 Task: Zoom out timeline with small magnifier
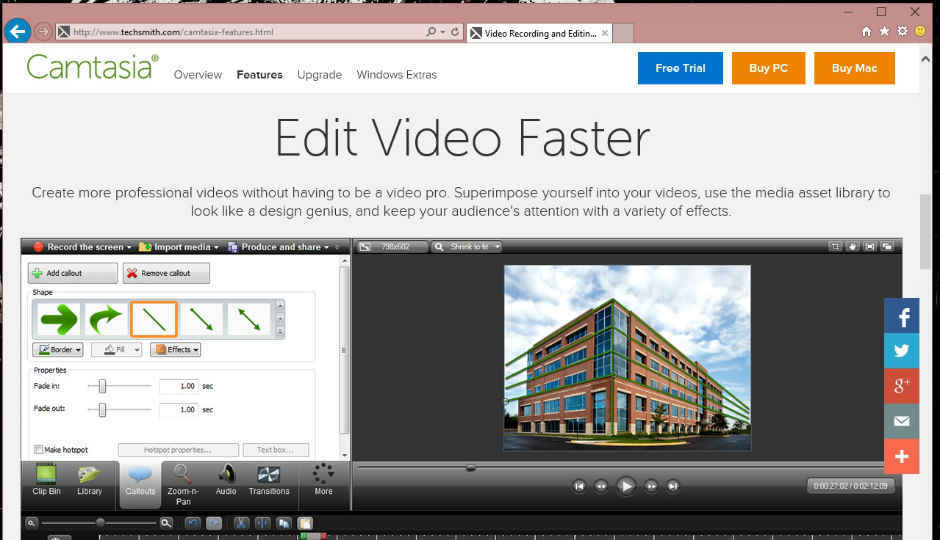[x=31, y=523]
